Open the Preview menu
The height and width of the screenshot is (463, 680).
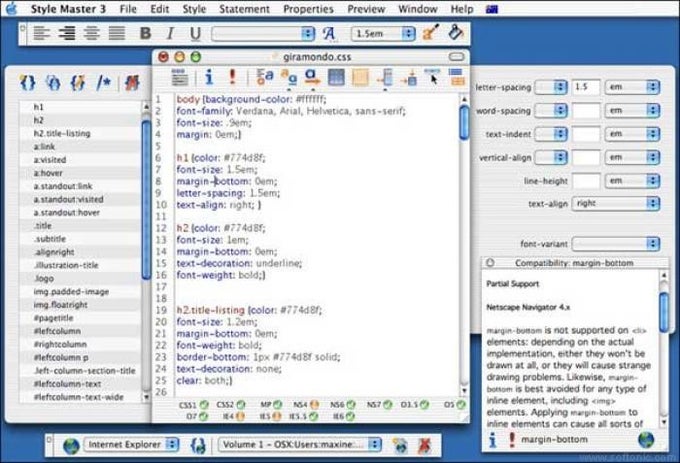pos(366,9)
